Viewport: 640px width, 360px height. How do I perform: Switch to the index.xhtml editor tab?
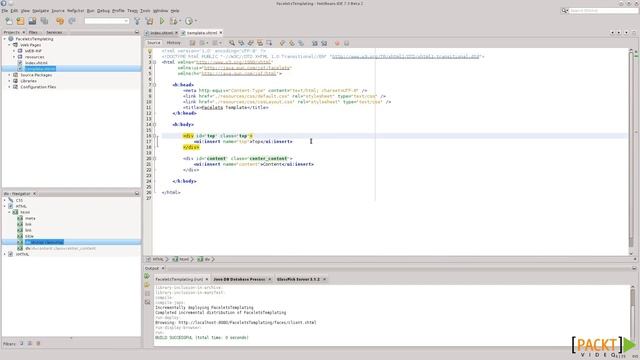(x=161, y=33)
